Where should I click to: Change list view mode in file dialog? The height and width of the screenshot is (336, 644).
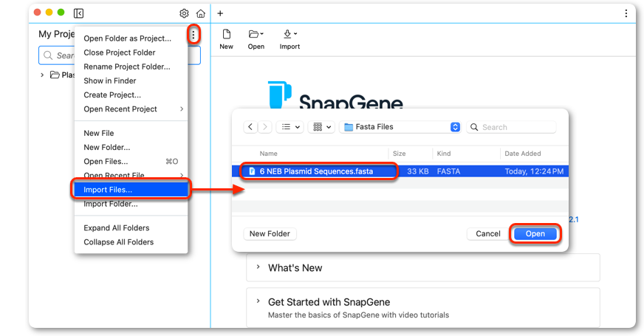tap(290, 127)
